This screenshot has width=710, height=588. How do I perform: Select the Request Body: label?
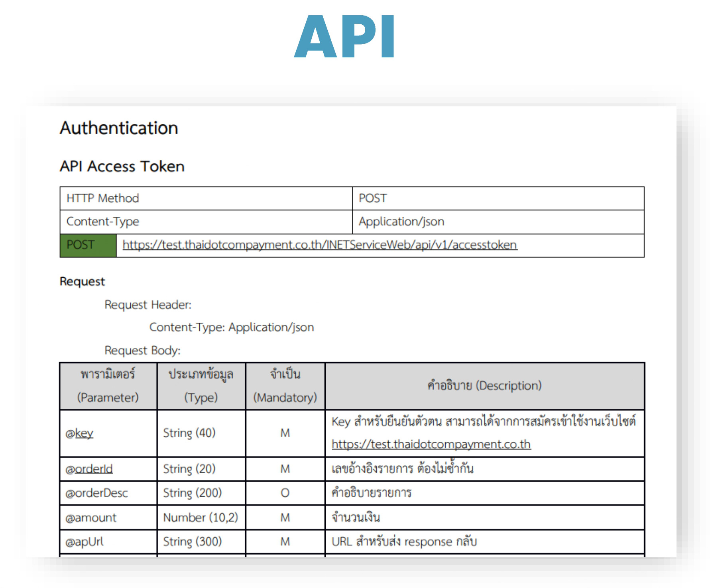142,351
